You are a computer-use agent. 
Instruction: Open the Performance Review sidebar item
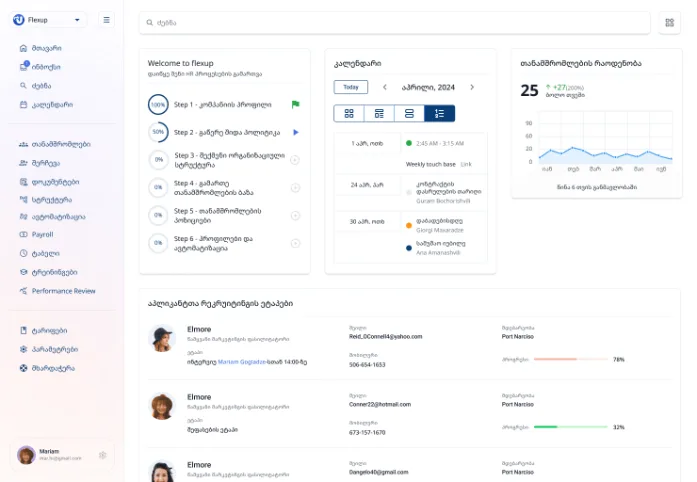tap(57, 291)
